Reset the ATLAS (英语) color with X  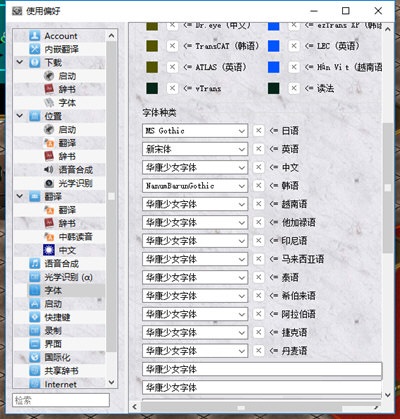pos(172,67)
